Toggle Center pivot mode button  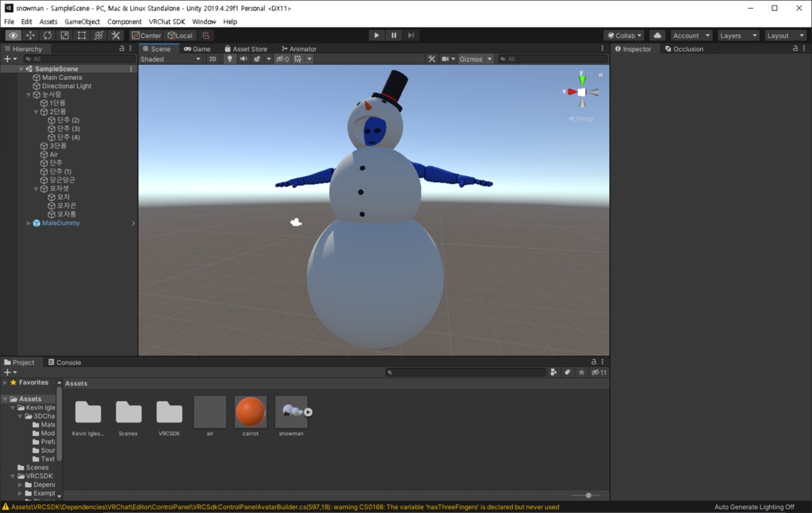pyautogui.click(x=147, y=35)
